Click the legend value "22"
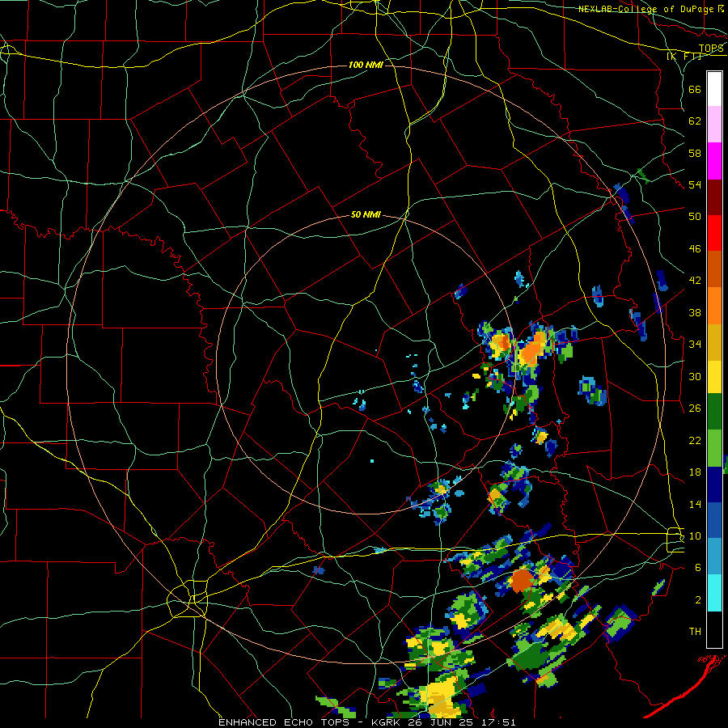This screenshot has height=728, width=728. (x=695, y=440)
